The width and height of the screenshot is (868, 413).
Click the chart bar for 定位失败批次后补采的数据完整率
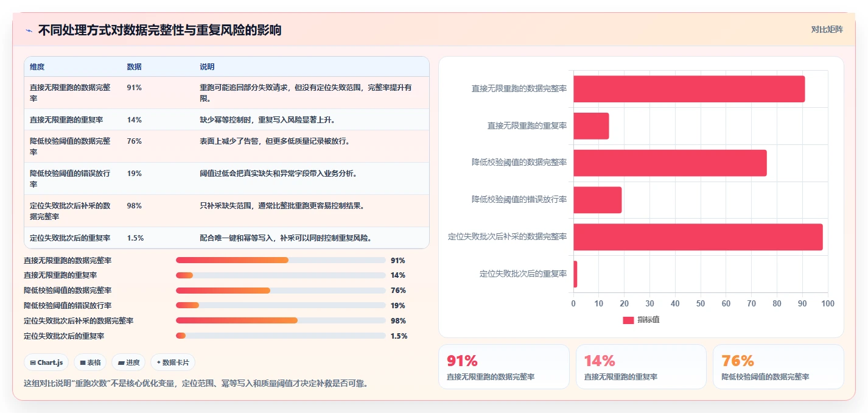[x=698, y=237]
